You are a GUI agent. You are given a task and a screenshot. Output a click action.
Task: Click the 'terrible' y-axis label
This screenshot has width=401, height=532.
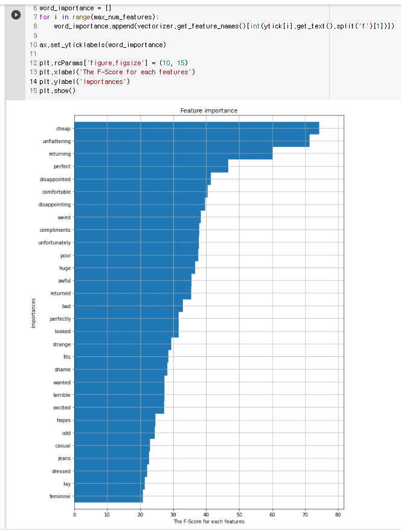pos(62,395)
